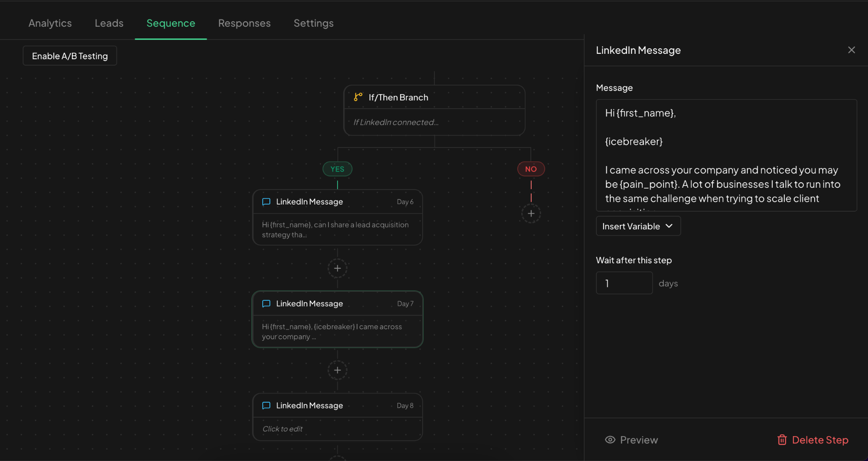Click the Day 7 message chat icon
Screen dimensions: 868x461
click(x=266, y=304)
